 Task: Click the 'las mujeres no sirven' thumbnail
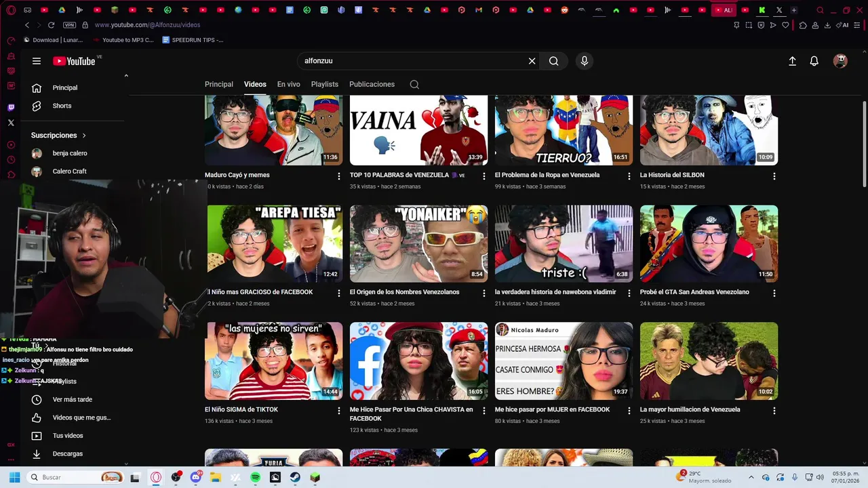(x=274, y=361)
